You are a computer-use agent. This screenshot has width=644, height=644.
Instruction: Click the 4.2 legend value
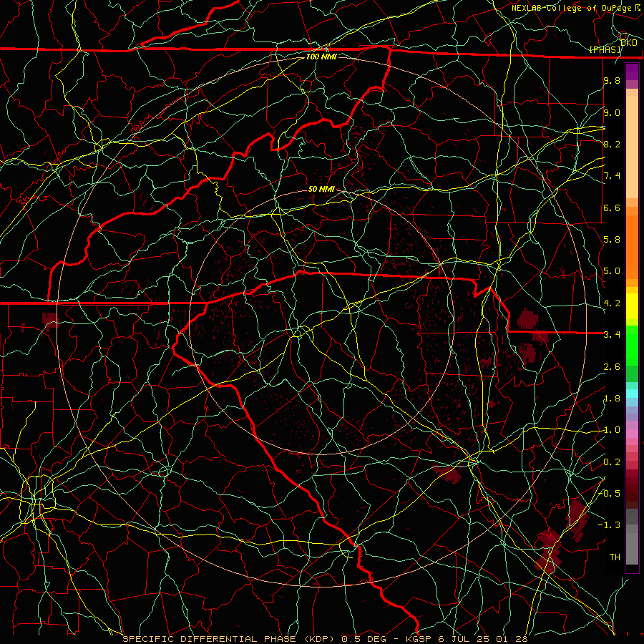pyautogui.click(x=612, y=303)
